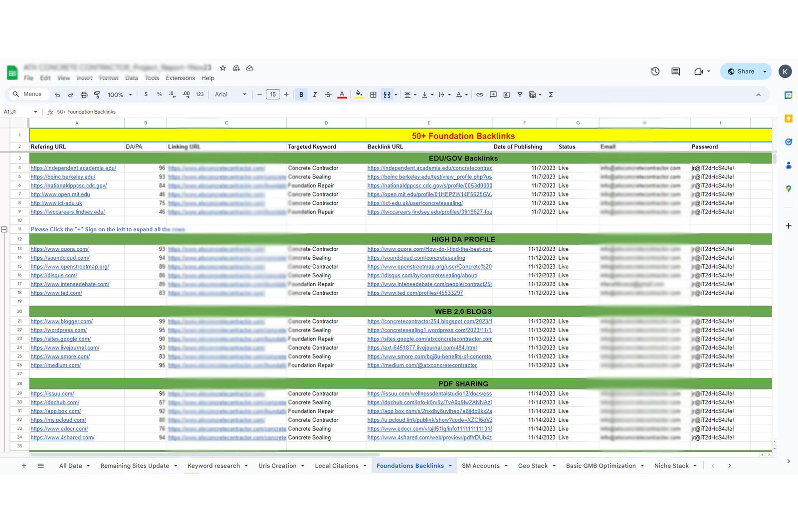Click the Print icon
The image size is (798, 532).
pyautogui.click(x=84, y=95)
